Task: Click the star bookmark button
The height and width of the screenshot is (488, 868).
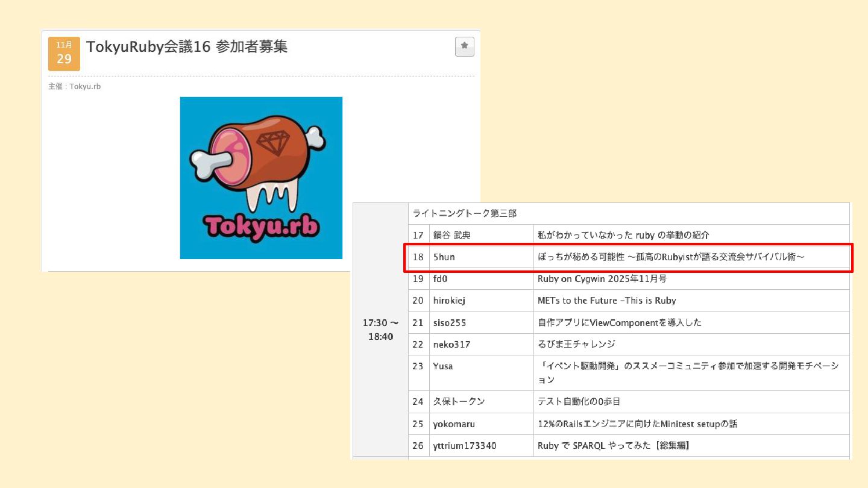Action: click(x=465, y=46)
